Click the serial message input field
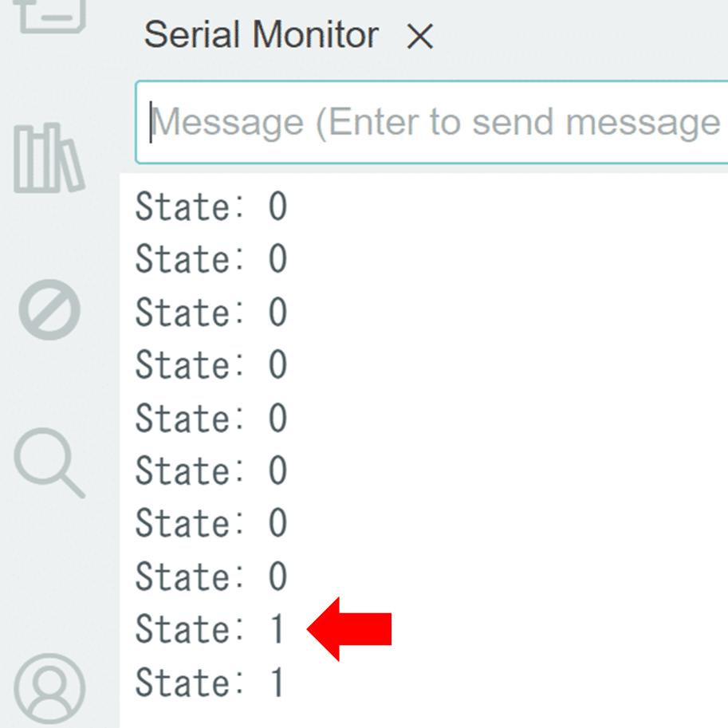Image resolution: width=728 pixels, height=728 pixels. [x=432, y=122]
